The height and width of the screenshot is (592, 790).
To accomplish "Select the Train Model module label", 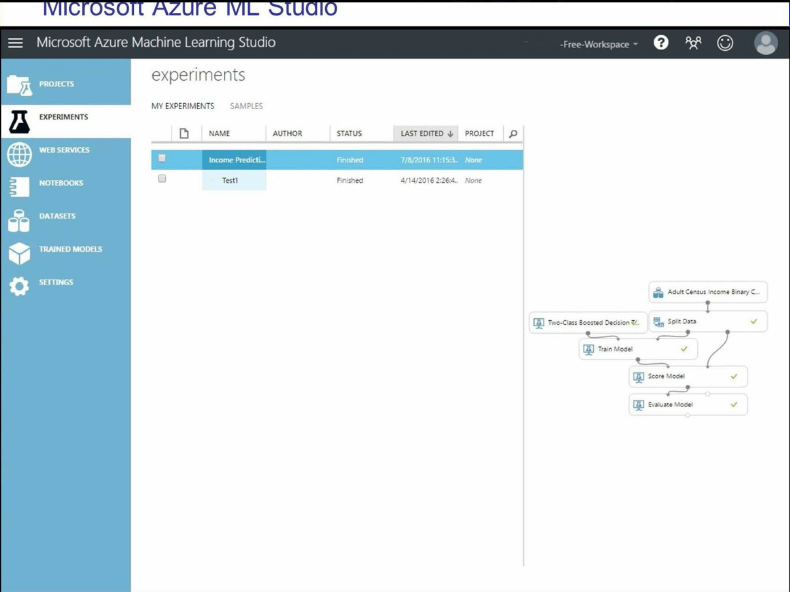I will coord(615,349).
